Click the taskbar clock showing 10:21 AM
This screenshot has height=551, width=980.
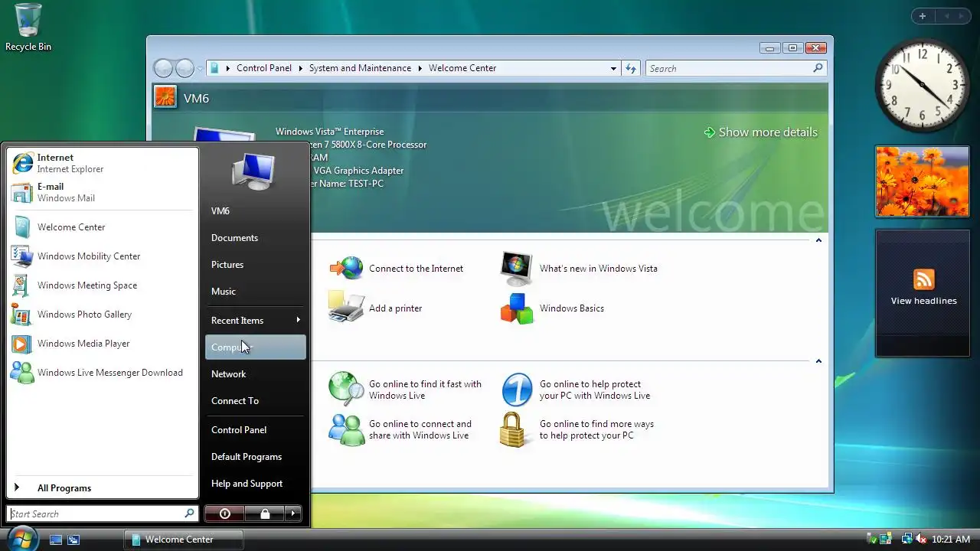coord(951,540)
